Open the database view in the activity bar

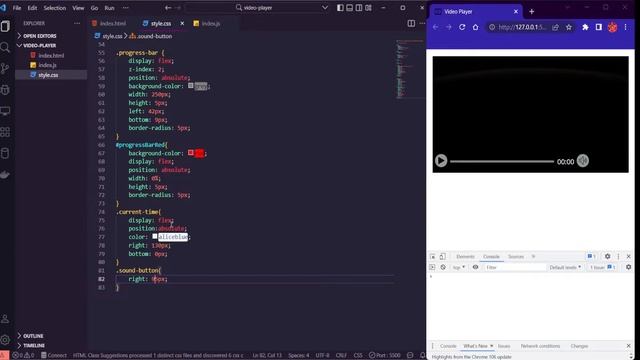point(5,153)
